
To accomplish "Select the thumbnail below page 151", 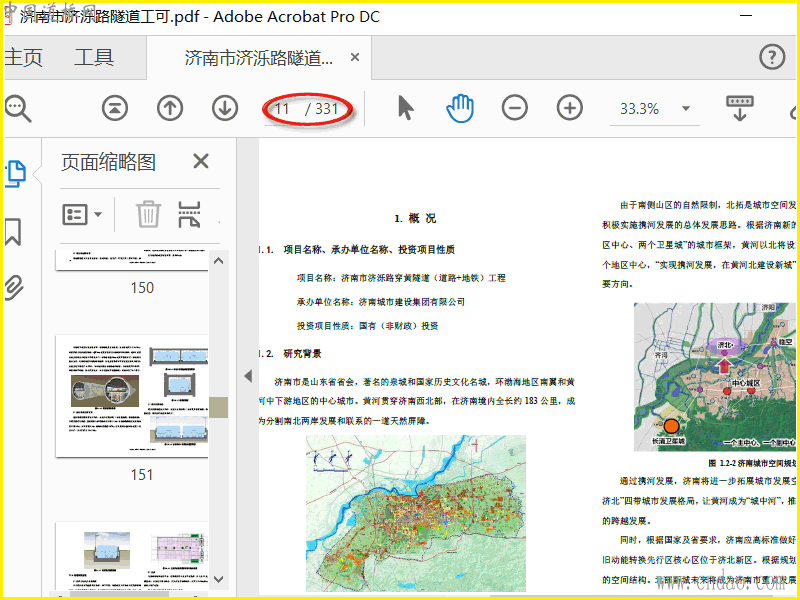I will tap(132, 557).
